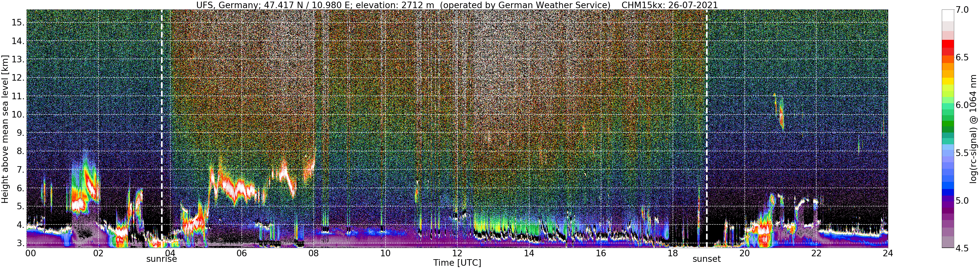The image size is (980, 269).
Task: Click the '15.' height axis tick label
Action: point(18,23)
